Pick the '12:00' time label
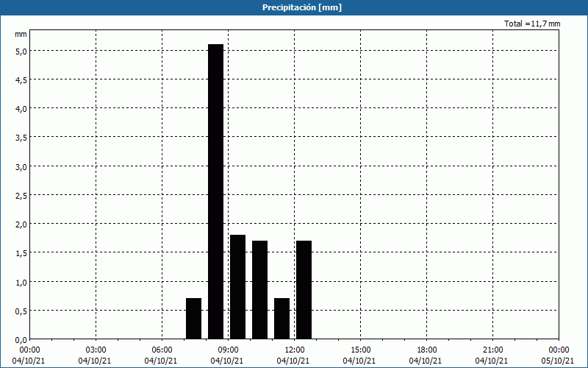 click(x=295, y=350)
